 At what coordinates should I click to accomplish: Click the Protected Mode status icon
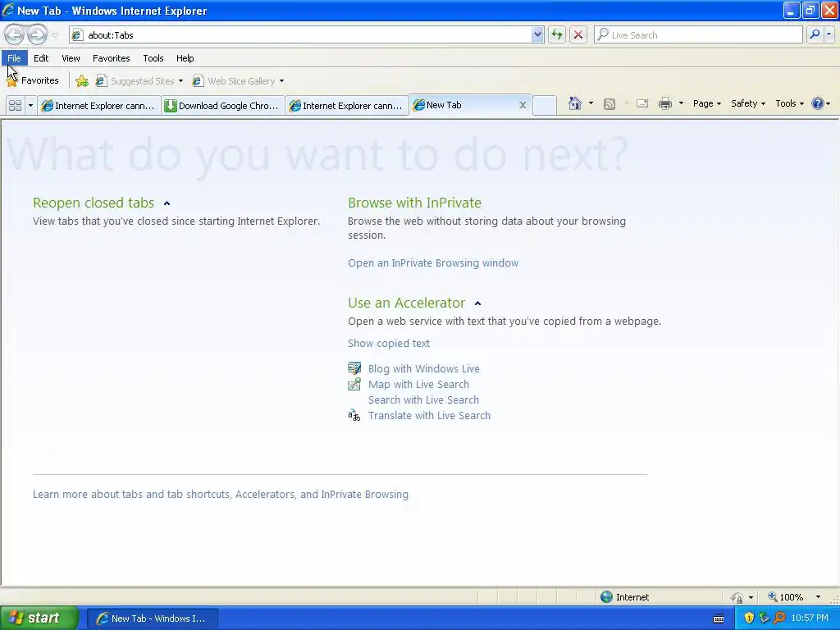point(737,597)
